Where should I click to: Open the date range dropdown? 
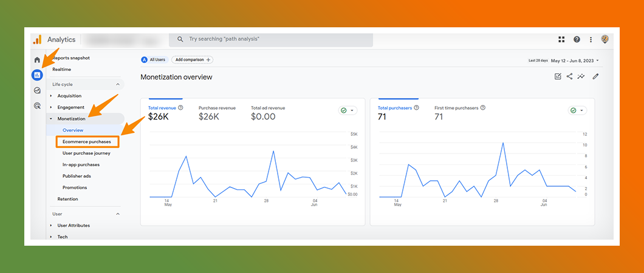pos(574,60)
